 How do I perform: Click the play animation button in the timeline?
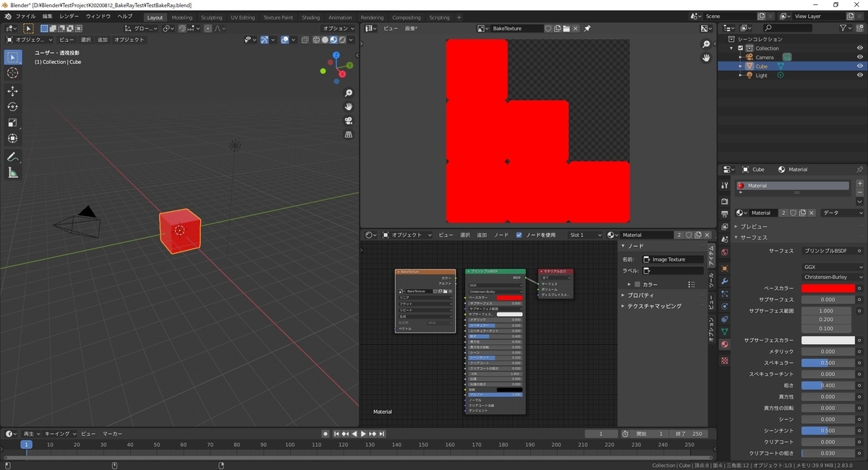(363, 434)
